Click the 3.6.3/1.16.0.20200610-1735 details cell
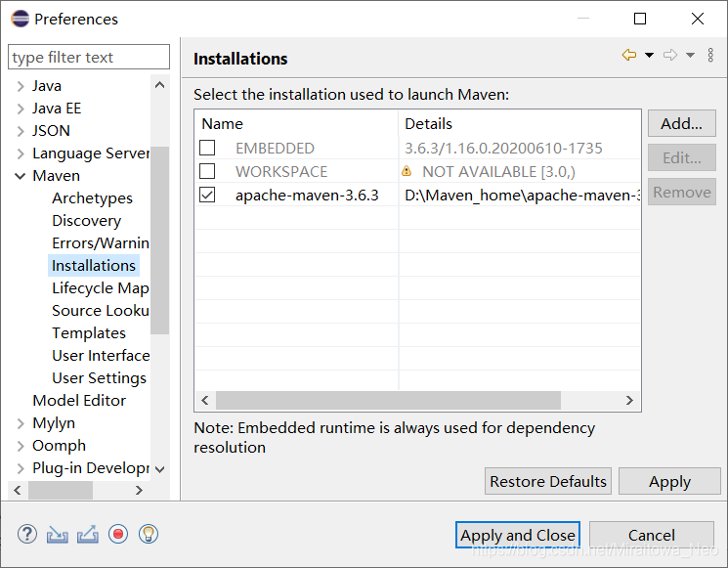The height and width of the screenshot is (568, 728). [x=503, y=149]
